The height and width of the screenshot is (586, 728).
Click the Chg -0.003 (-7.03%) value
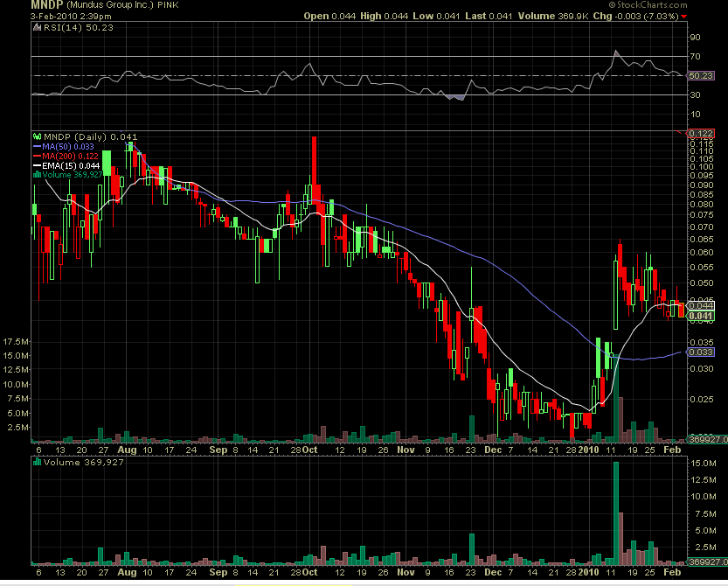click(636, 16)
